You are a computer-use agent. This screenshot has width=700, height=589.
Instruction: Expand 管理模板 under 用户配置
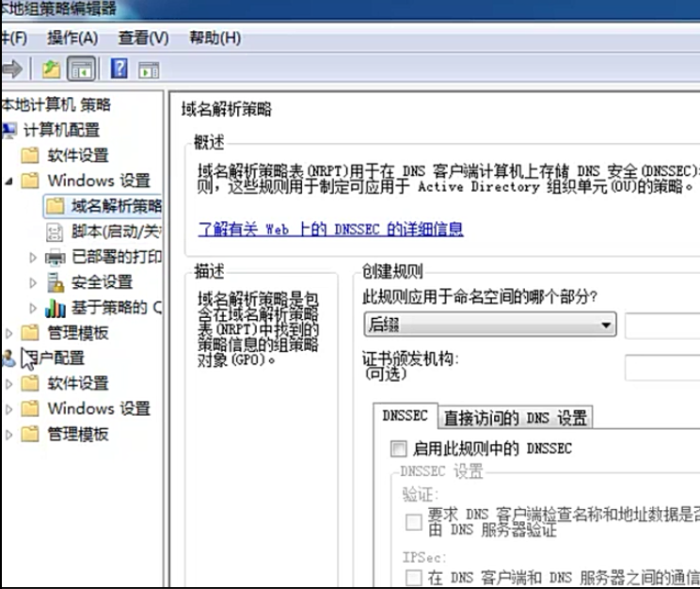click(x=8, y=435)
